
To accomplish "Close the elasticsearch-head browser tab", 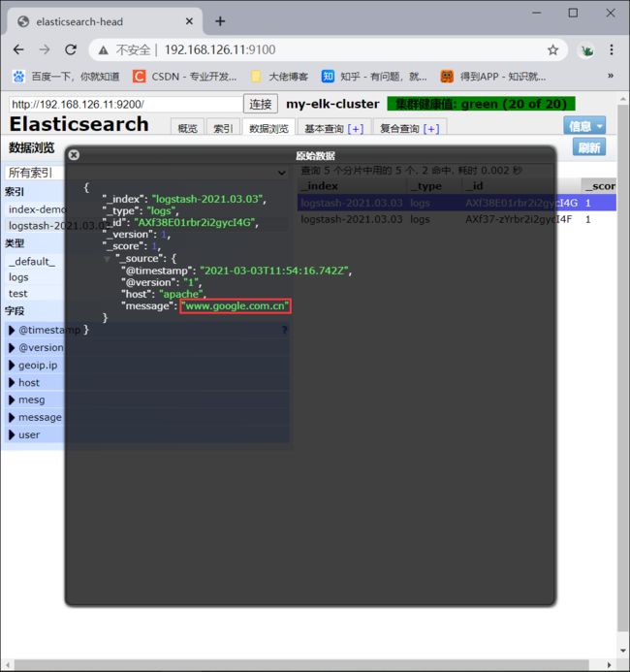I will tap(189, 21).
